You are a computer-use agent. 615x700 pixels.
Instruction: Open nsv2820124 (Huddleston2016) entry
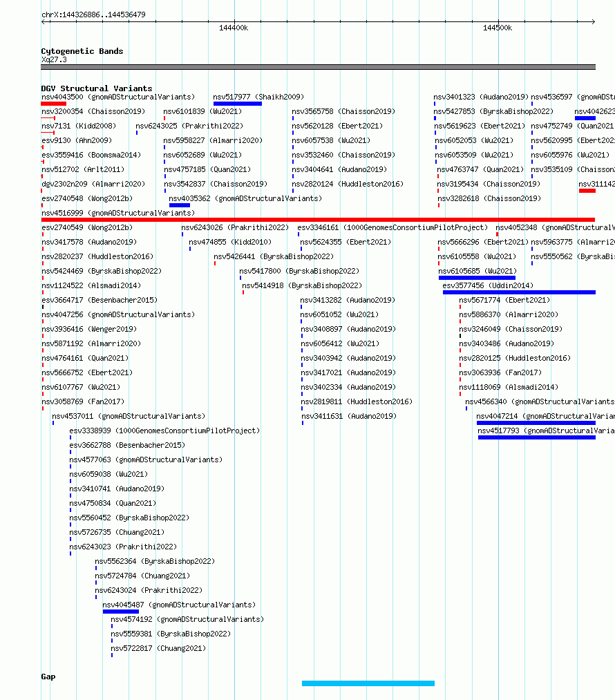348,184
